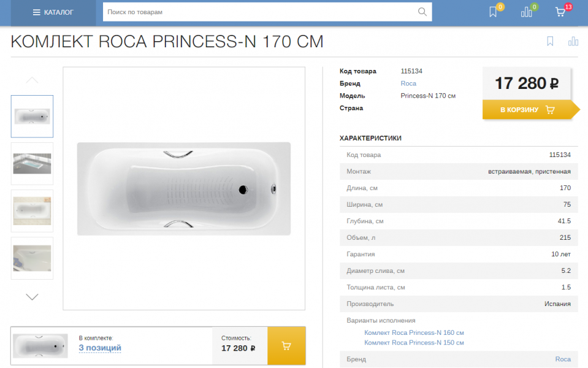Viewport: 588px width, 368px height.
Task: Add product to bookmarks near title
Action: [550, 41]
